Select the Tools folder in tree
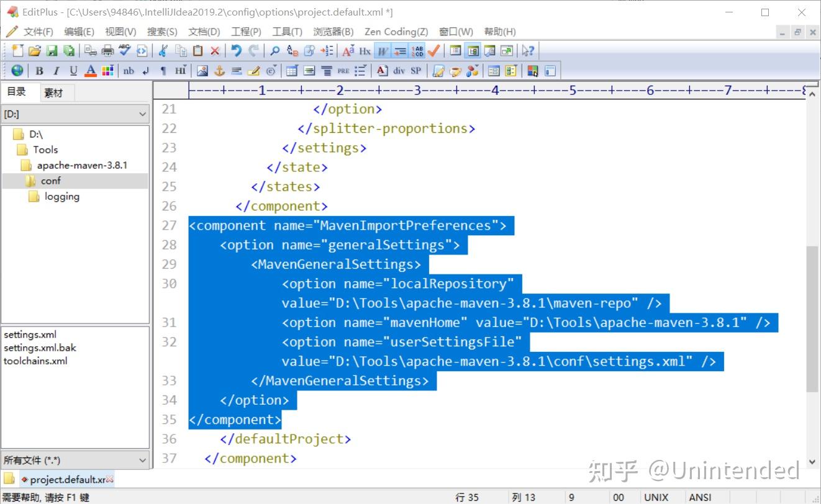The image size is (821, 504). point(45,150)
